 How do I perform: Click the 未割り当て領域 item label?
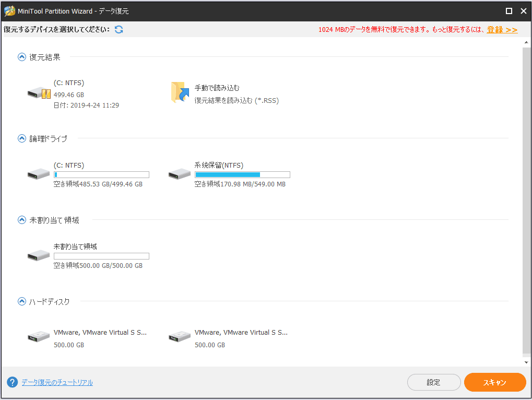coord(75,246)
